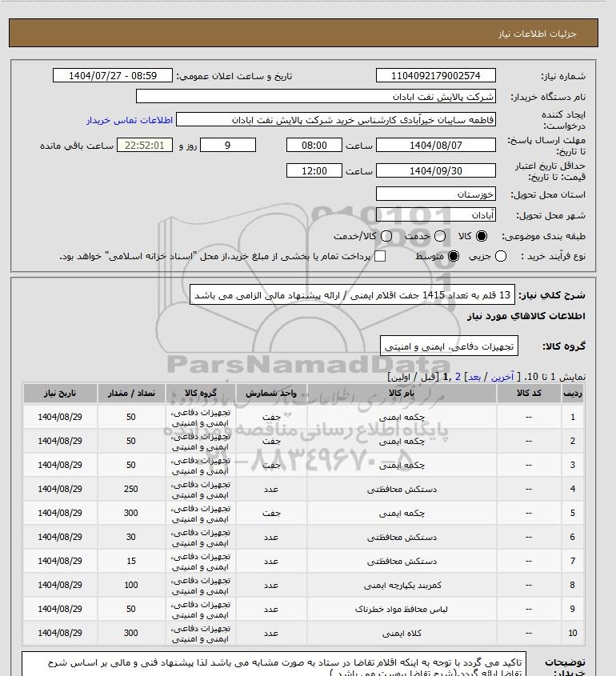Click the buyer name field شرکت پالایش نفت ابادان
The width and height of the screenshot is (616, 676).
(315, 96)
